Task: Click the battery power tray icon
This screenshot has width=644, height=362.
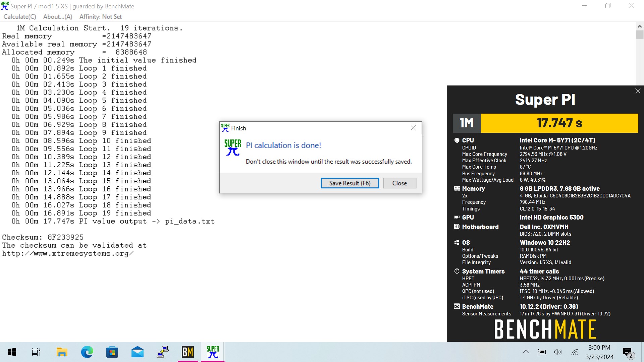Action: (x=542, y=352)
